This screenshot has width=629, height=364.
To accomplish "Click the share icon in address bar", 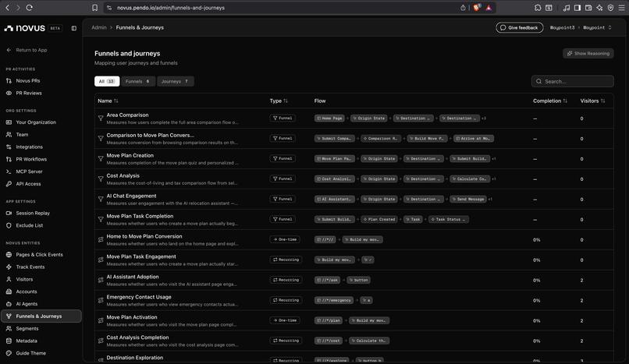I will [463, 8].
